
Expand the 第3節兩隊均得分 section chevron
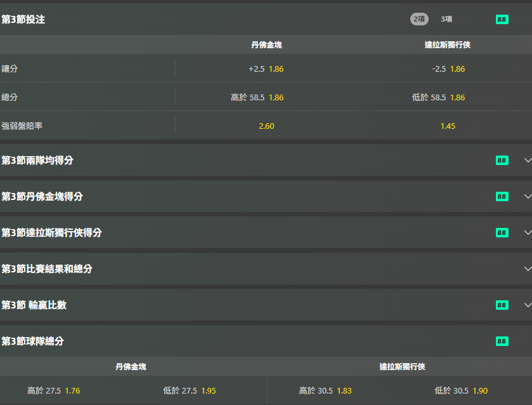527,161
